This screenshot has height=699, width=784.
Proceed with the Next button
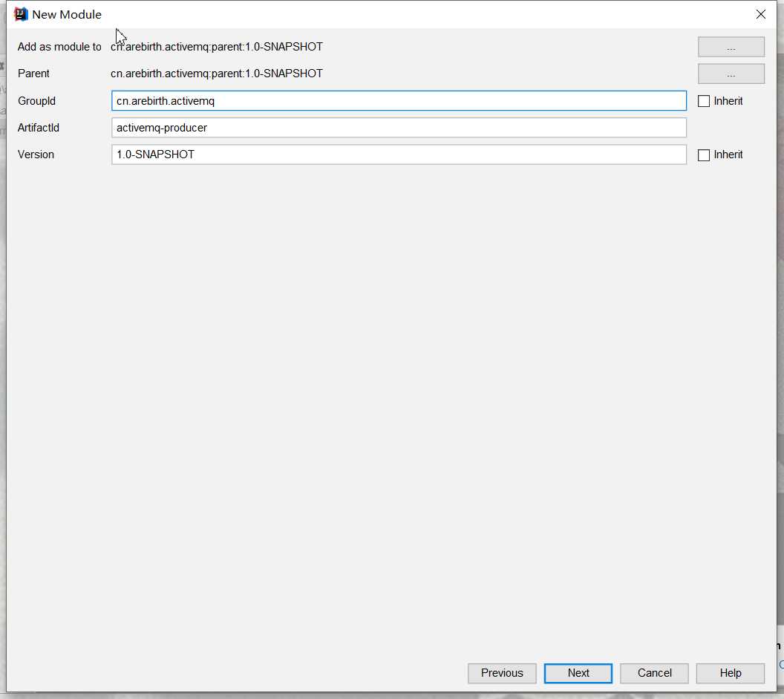tap(578, 673)
